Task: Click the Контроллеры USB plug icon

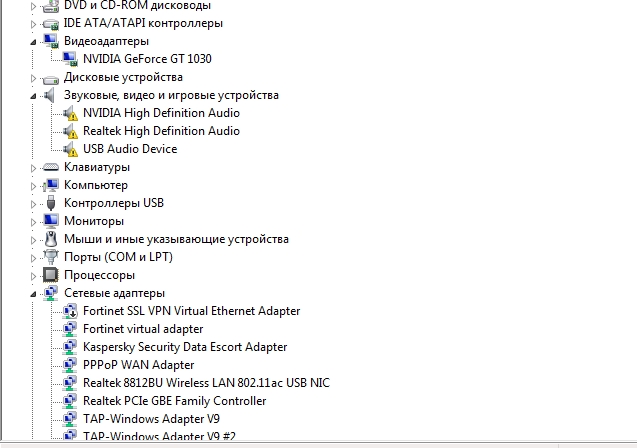Action: [51, 203]
